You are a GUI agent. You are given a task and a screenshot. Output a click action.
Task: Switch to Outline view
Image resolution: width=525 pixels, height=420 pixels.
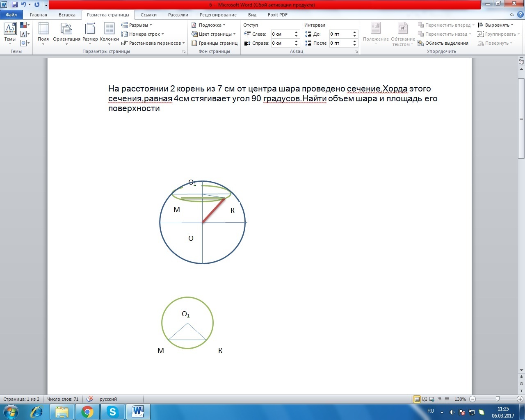440,399
